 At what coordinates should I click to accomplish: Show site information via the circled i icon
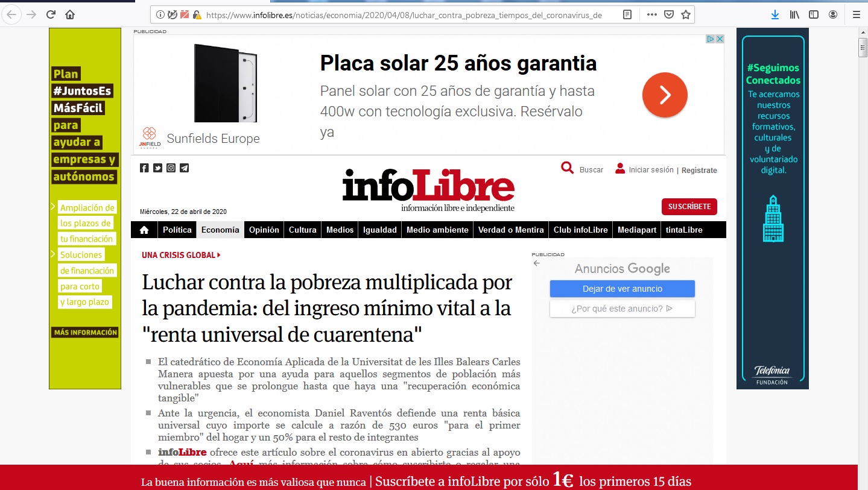tap(160, 14)
